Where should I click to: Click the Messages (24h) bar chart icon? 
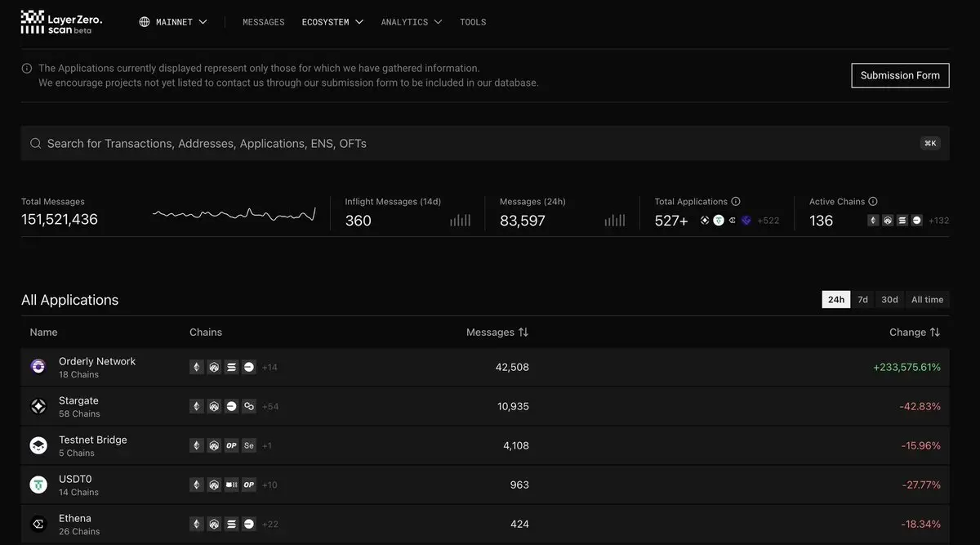pyautogui.click(x=615, y=221)
